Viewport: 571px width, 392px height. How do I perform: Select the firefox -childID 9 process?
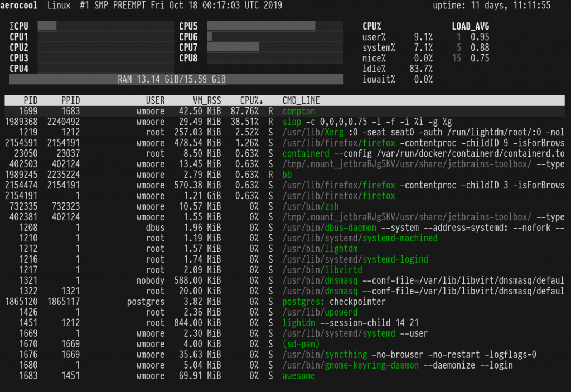(284, 143)
